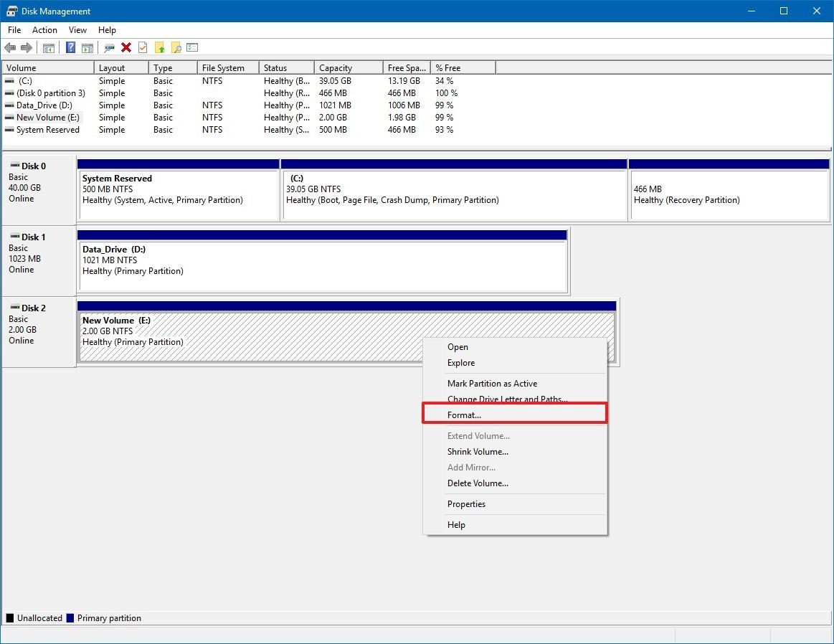
Task: Open the Help icon in the toolbar
Action: (70, 47)
